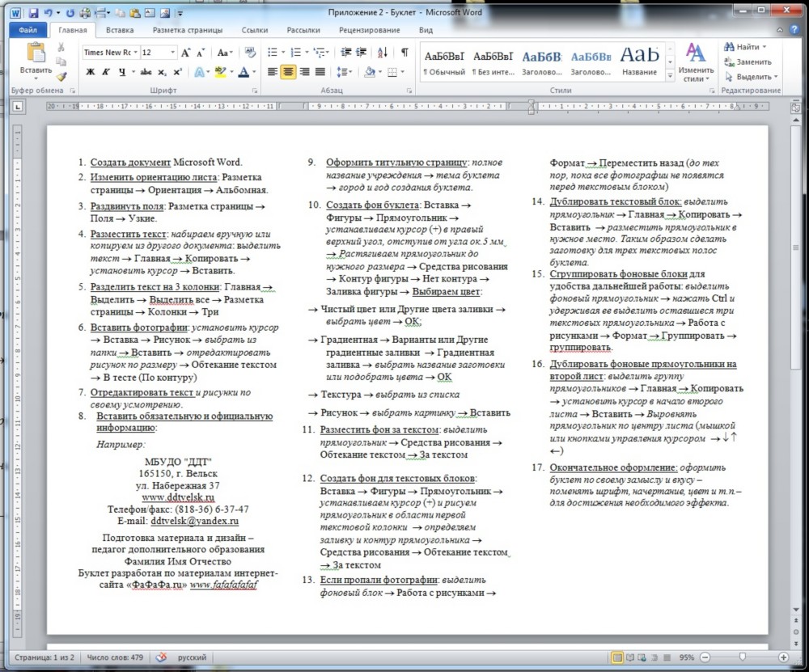Click the www.ddtvelsk.ru link in the document

coord(179,497)
